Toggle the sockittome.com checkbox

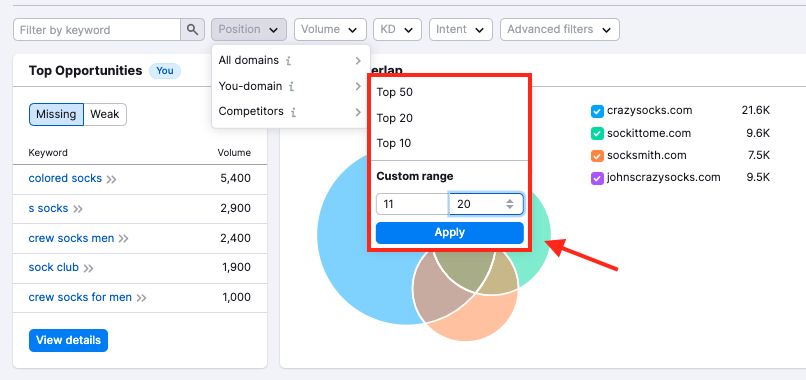pyautogui.click(x=597, y=134)
